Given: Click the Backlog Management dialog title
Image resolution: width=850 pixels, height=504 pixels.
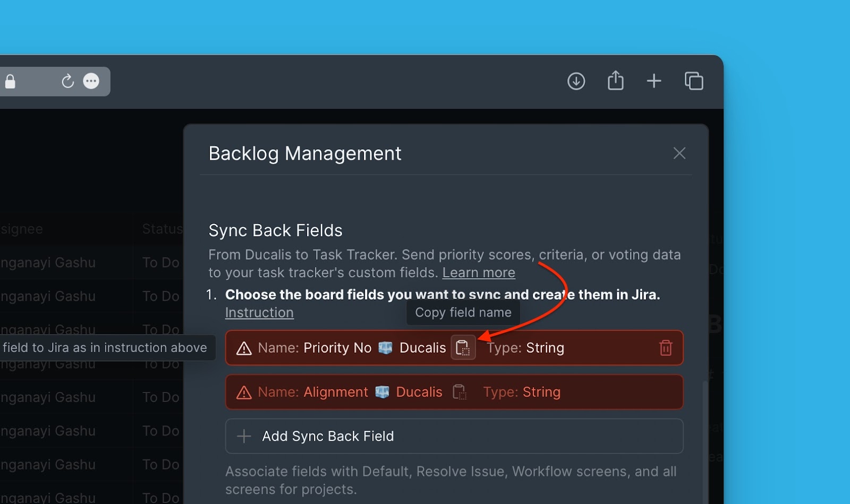Looking at the screenshot, I should [x=305, y=153].
